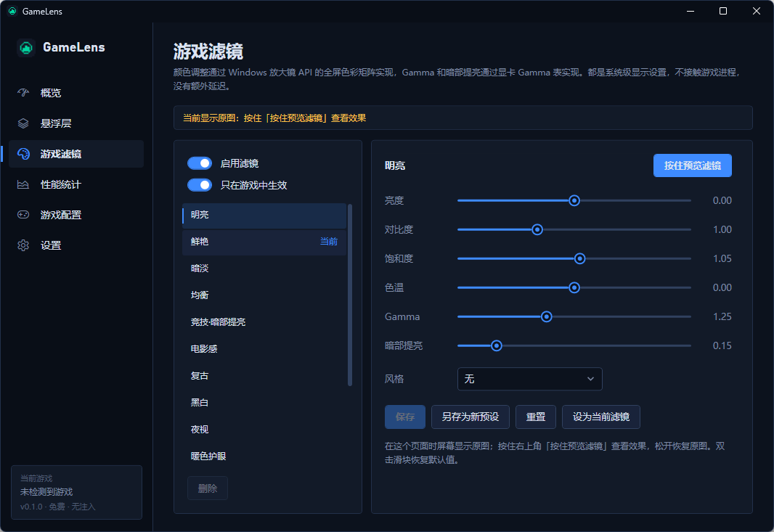The height and width of the screenshot is (532, 774).
Task: Go to the 游戏配置 section
Action: pos(76,215)
